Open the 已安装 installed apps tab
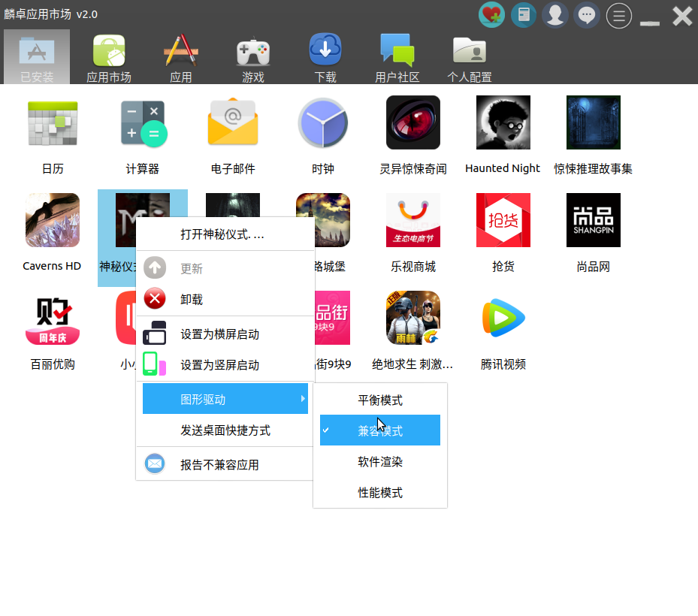The image size is (698, 616). point(37,57)
